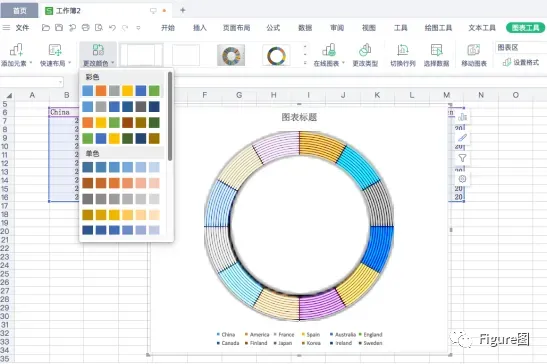Click the Change Type (更改类型) icon

[x=365, y=51]
